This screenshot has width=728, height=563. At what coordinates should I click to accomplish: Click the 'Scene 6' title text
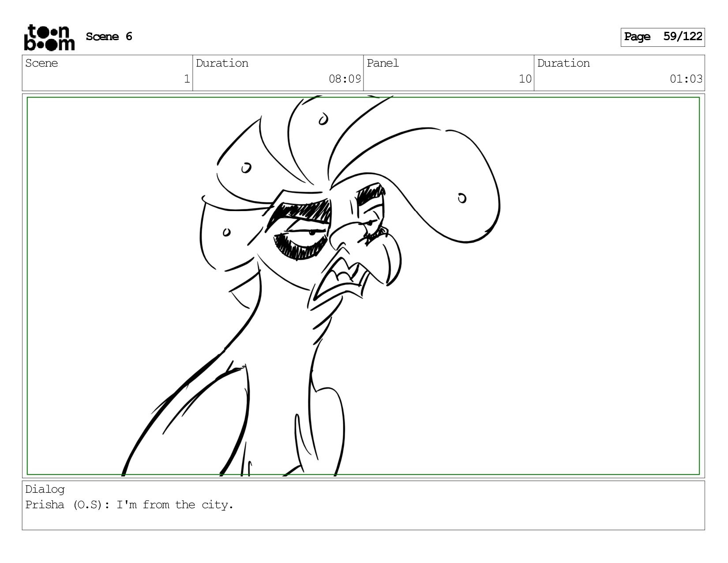click(109, 36)
